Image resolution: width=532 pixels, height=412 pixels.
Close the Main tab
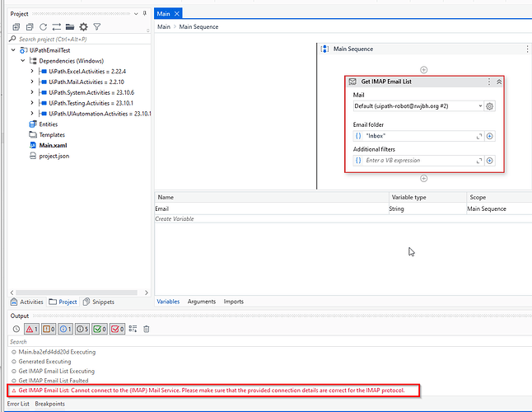pyautogui.click(x=177, y=14)
